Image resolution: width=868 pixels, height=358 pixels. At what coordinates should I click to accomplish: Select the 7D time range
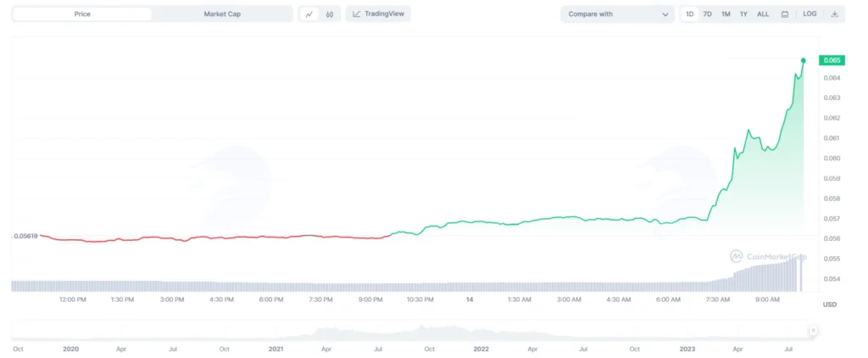tap(708, 14)
